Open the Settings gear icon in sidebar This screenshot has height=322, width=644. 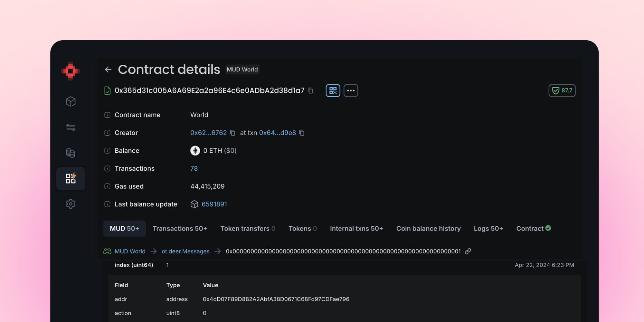[x=71, y=204]
